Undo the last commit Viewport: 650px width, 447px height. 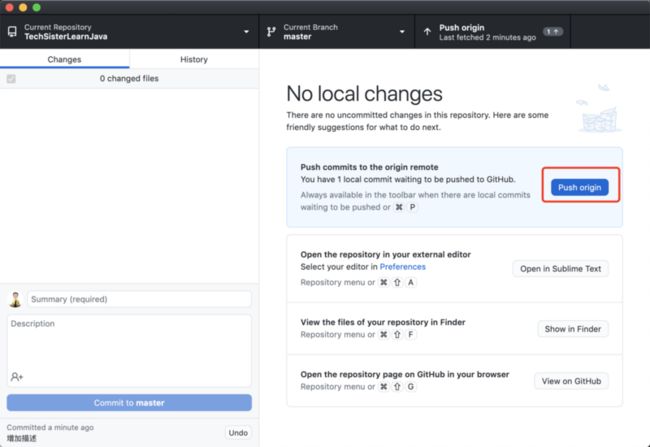click(x=238, y=432)
